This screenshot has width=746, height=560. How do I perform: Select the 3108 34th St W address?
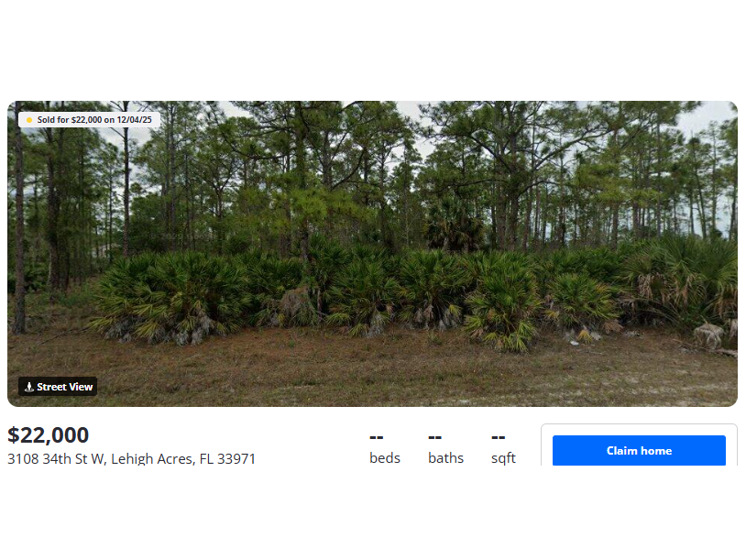[x=56, y=458]
